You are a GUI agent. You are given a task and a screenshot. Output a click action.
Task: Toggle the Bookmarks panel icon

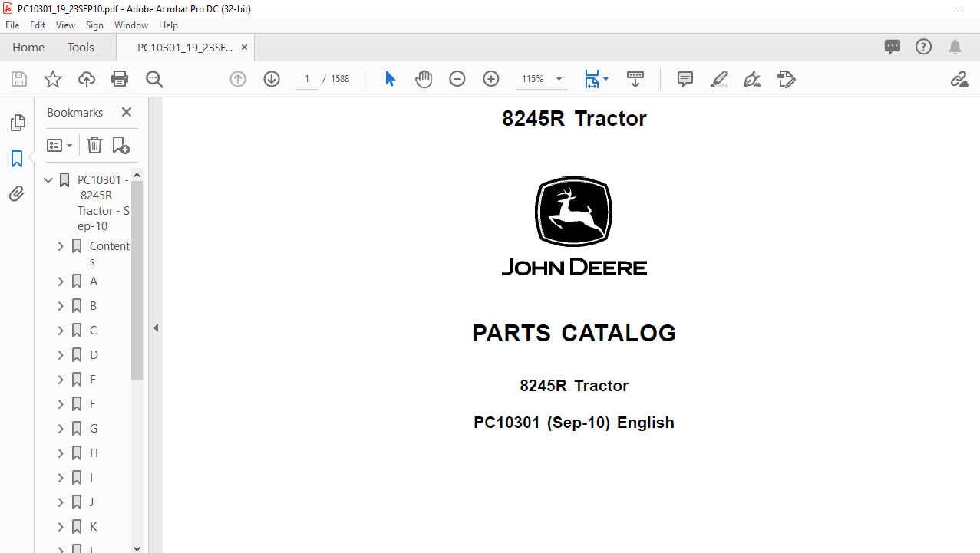[x=17, y=159]
